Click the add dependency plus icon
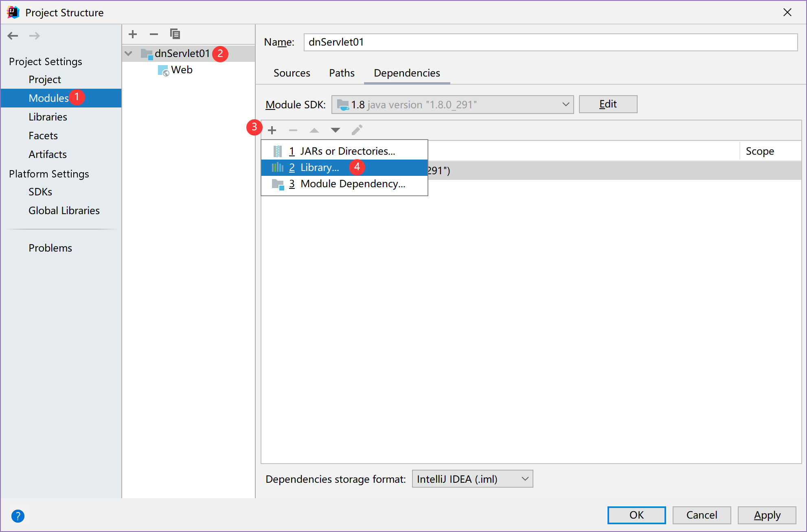 click(x=272, y=130)
